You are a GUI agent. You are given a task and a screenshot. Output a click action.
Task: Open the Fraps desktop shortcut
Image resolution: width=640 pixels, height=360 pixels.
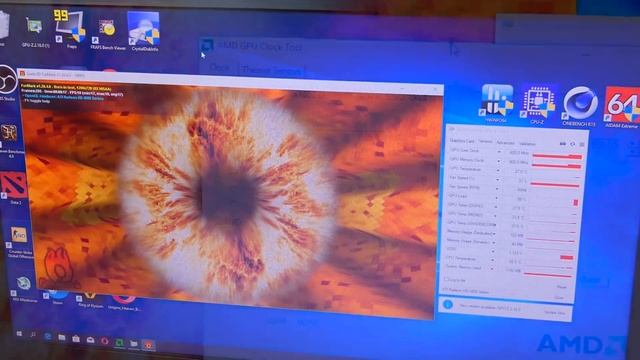(x=70, y=30)
